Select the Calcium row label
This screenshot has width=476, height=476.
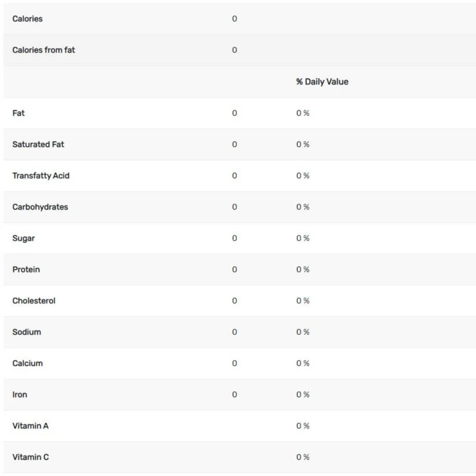click(x=27, y=363)
